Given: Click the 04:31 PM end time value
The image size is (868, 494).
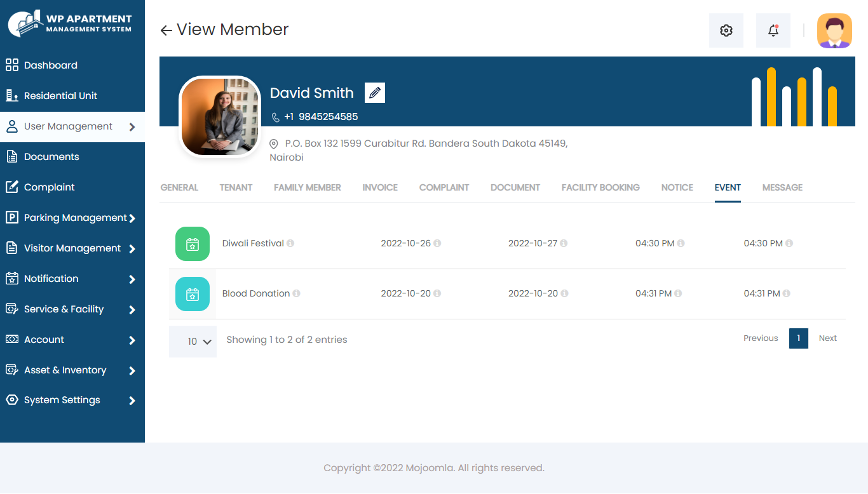Looking at the screenshot, I should point(762,293).
